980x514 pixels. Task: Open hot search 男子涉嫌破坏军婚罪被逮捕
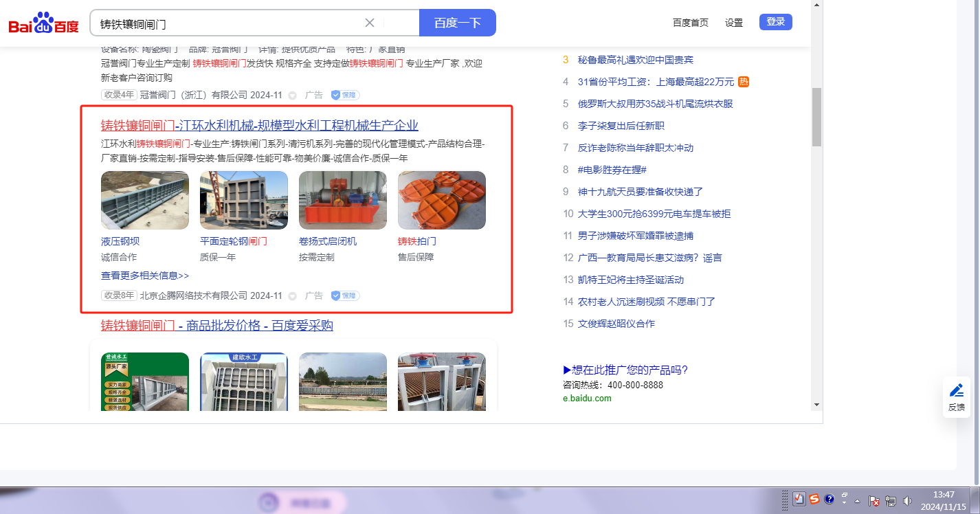pyautogui.click(x=636, y=236)
